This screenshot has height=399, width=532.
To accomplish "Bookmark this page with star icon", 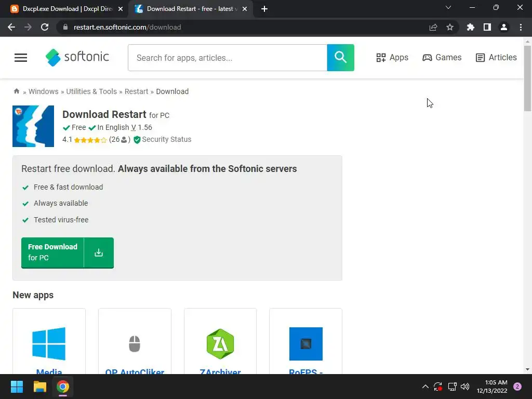I will click(450, 27).
